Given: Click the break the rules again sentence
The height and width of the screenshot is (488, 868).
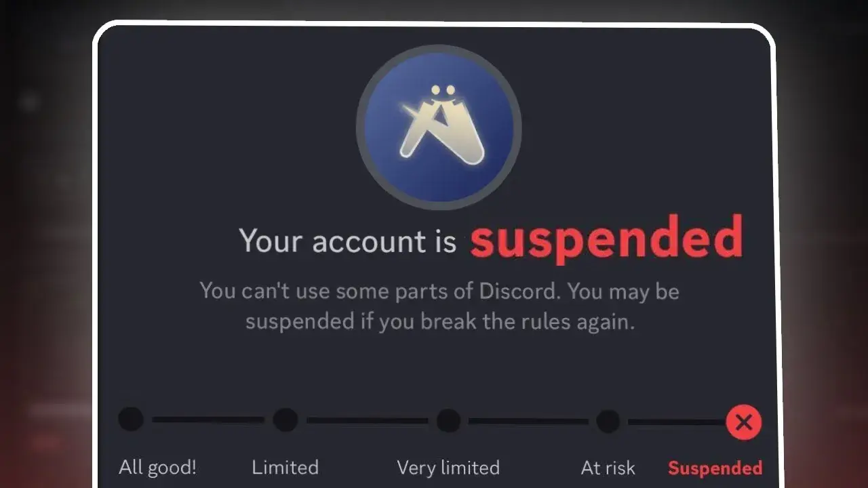Looking at the screenshot, I should (x=440, y=321).
